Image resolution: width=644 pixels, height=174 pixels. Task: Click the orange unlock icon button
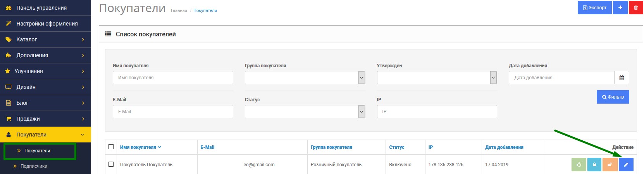[x=610, y=165]
